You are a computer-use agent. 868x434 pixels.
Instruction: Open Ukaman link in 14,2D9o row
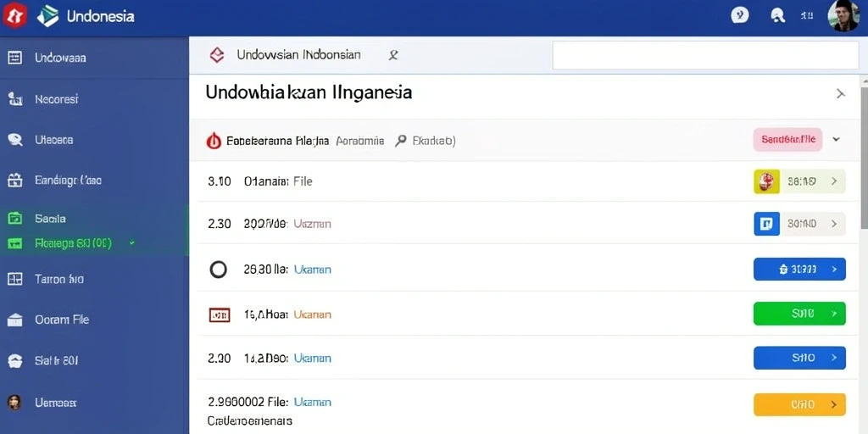[312, 359]
